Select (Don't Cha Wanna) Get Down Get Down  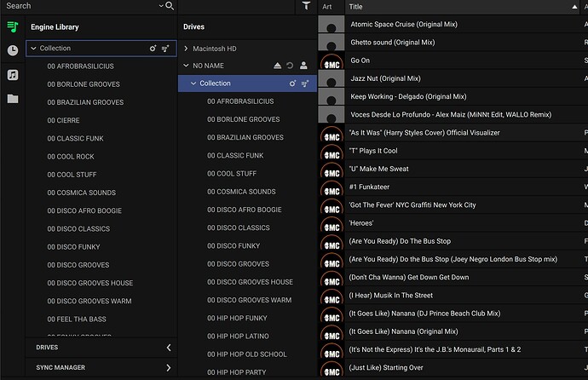[409, 277]
